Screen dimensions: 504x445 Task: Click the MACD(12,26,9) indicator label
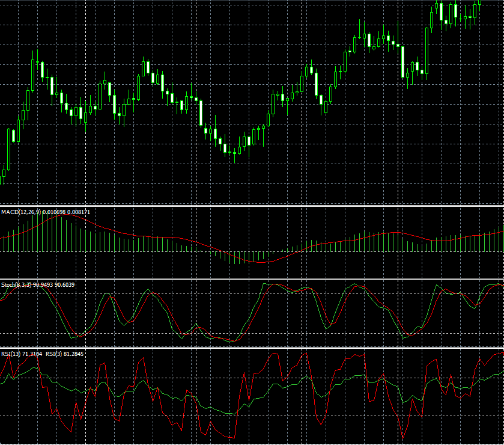click(21, 212)
